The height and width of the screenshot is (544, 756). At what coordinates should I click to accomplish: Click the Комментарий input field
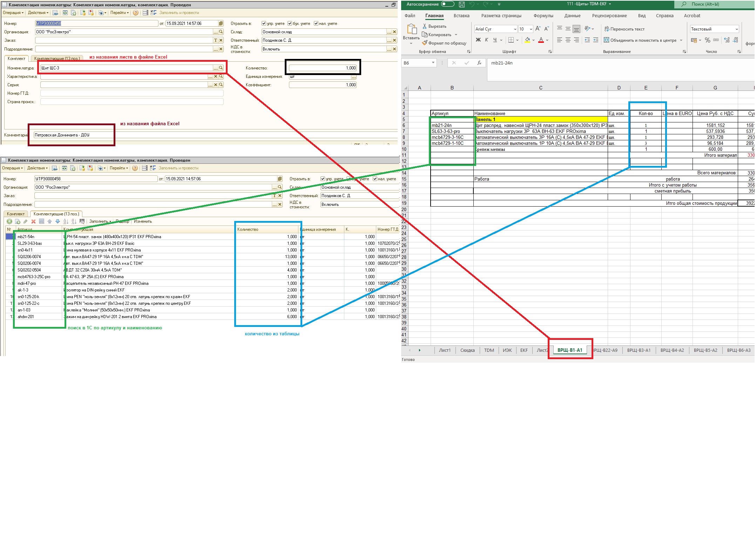(x=210, y=135)
